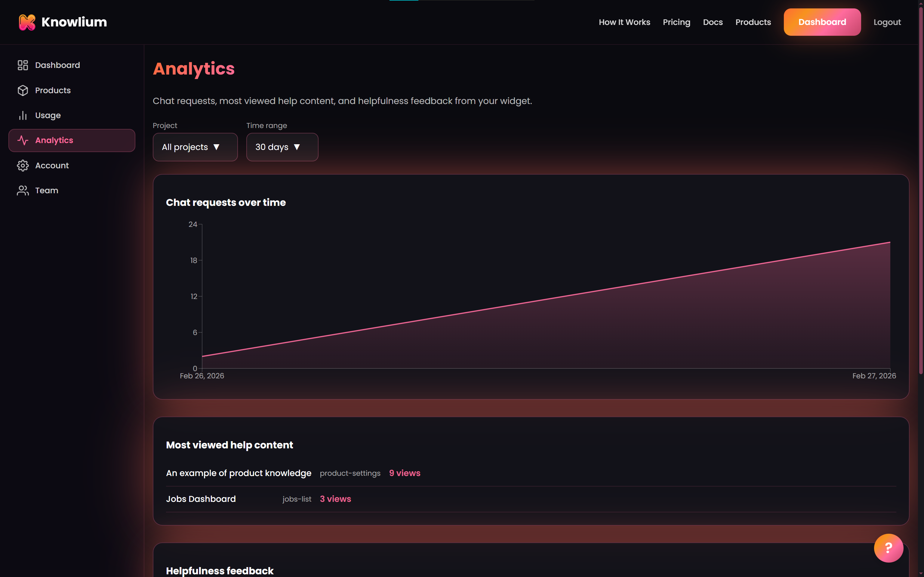Image resolution: width=924 pixels, height=577 pixels.
Task: Click the vertical scrollbar on the right
Action: coord(920,191)
